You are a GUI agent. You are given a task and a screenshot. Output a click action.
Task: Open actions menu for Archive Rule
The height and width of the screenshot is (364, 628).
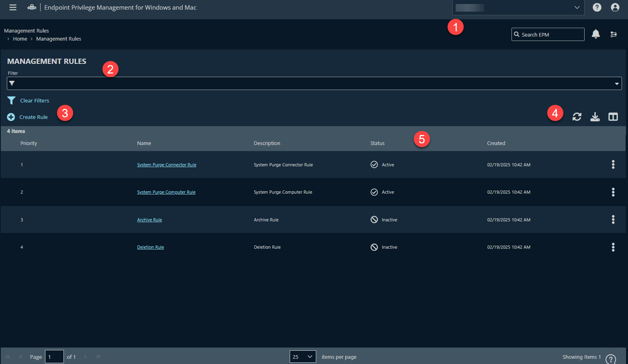click(x=613, y=219)
